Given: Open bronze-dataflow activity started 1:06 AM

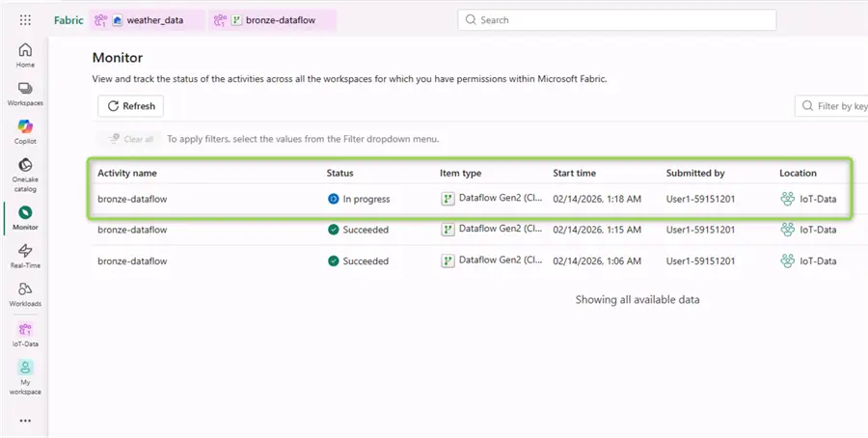Looking at the screenshot, I should [x=132, y=260].
